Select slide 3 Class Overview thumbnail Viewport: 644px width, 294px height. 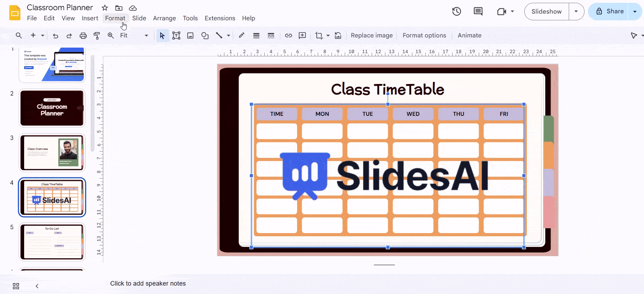click(52, 153)
